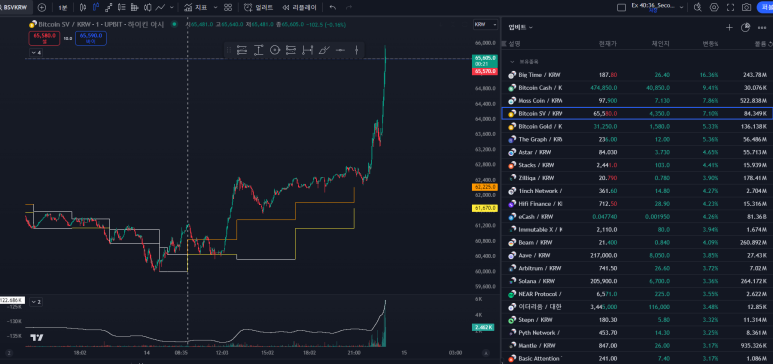Select the volume footprint chart style icon
Image resolution: width=773 pixels, height=364 pixels.
coord(121,7)
